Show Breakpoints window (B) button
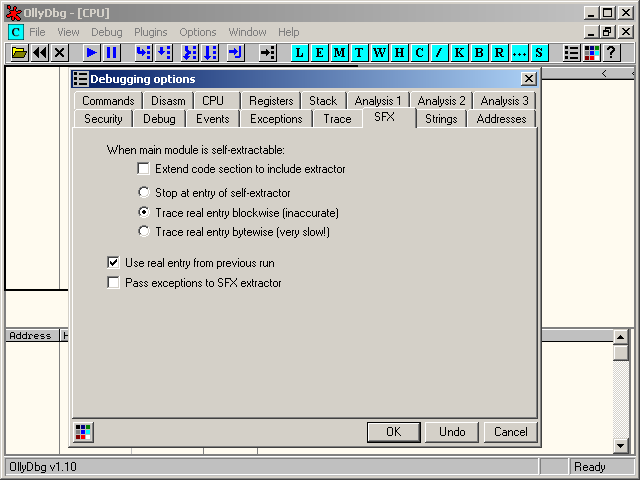The image size is (640, 480). click(x=479, y=53)
